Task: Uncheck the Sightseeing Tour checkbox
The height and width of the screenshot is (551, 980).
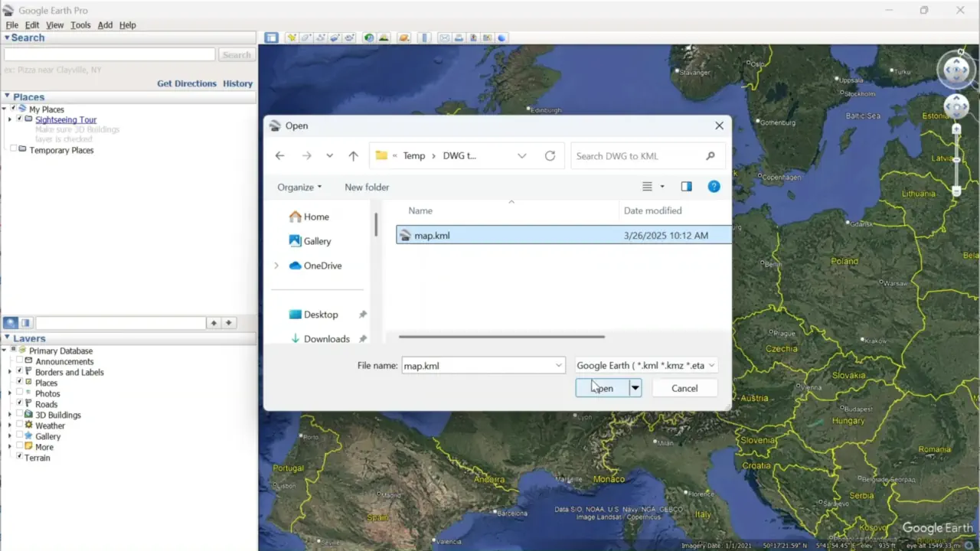Action: tap(19, 119)
